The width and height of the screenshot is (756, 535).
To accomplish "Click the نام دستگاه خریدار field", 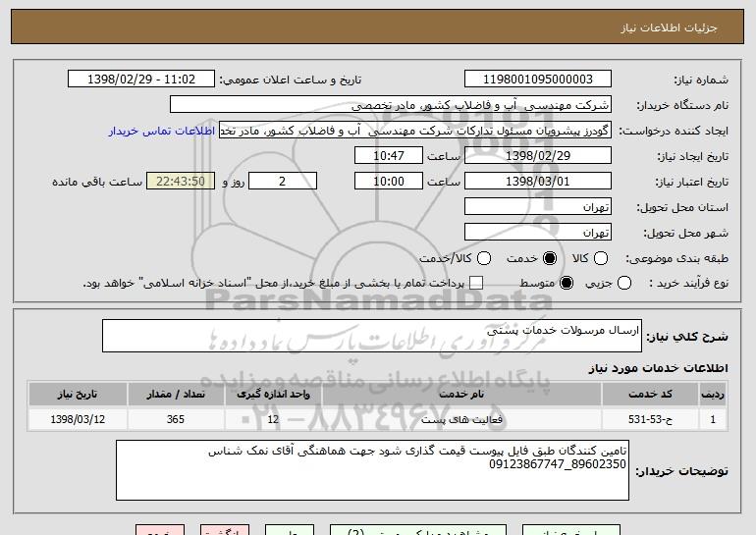I will (391, 105).
